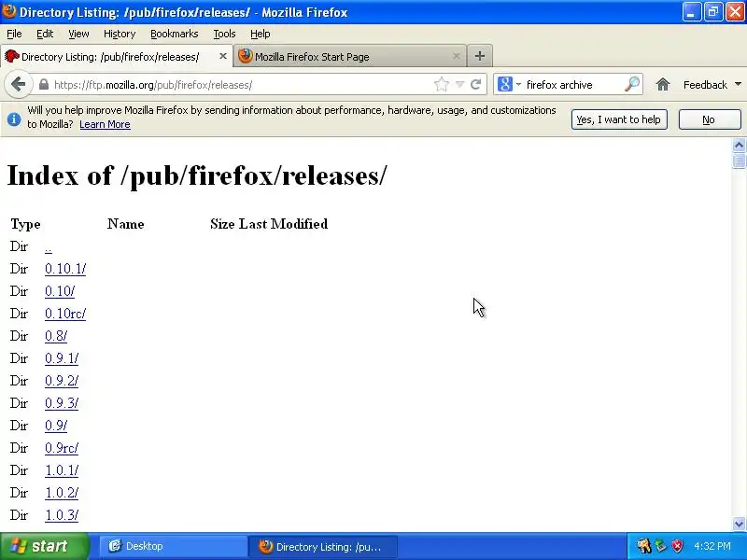Image resolution: width=747 pixels, height=560 pixels.
Task: Close the Directory Listing tab
Action: click(x=223, y=56)
